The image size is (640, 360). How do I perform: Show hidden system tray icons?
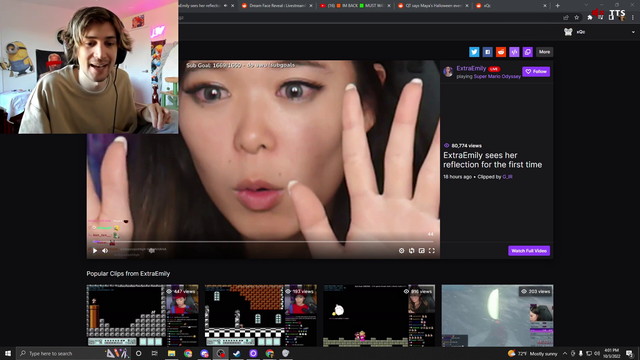(x=565, y=353)
